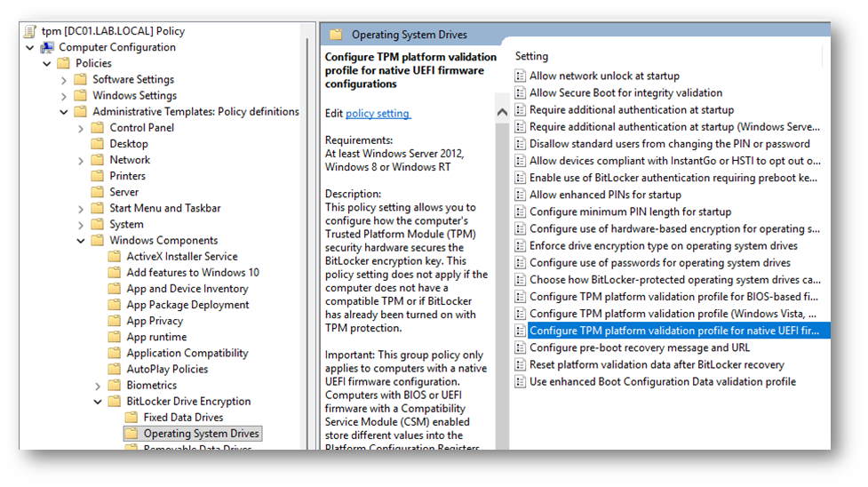Select the App Privacy tree item
The image size is (868, 487).
155,321
